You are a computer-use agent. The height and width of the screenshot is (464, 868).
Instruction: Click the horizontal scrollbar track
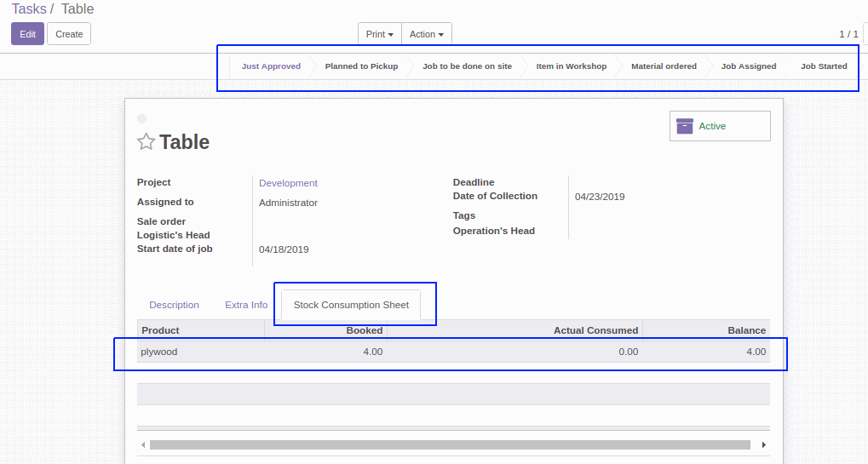450,444
